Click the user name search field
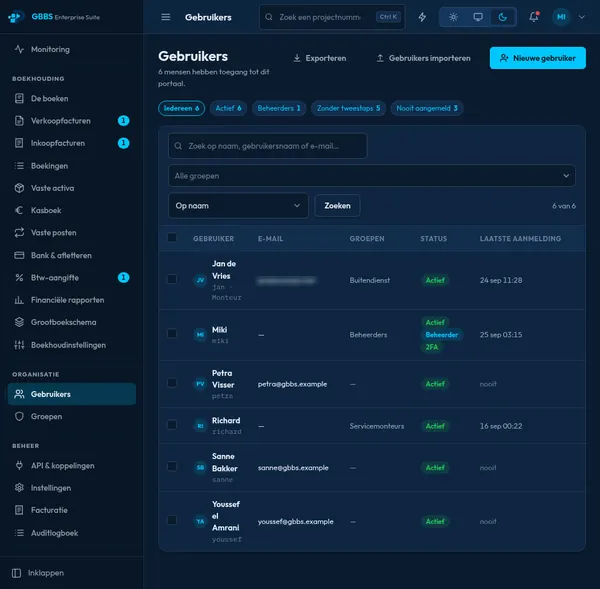 click(267, 146)
